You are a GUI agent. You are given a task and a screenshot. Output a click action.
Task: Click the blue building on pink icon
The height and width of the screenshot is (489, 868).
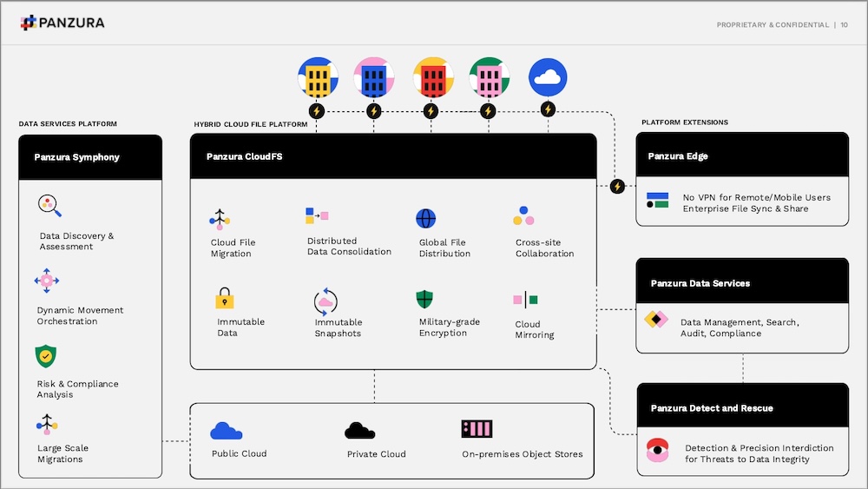click(373, 77)
